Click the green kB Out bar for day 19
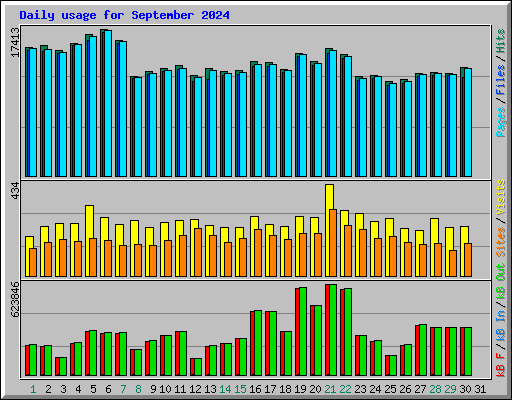Viewport: 512px width, 400px height. [x=303, y=332]
